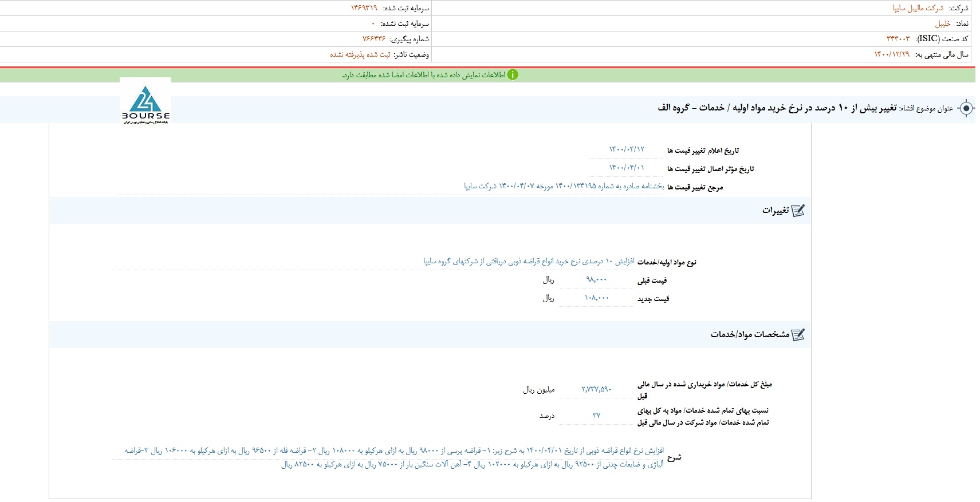
Task: Click the مرجع تغییر قیمت ها label
Action: (x=694, y=187)
